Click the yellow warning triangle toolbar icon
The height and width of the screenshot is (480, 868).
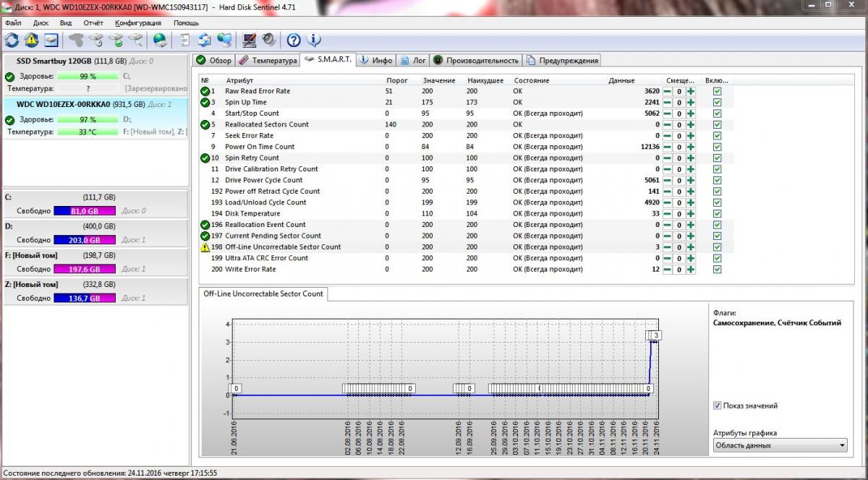tap(32, 40)
